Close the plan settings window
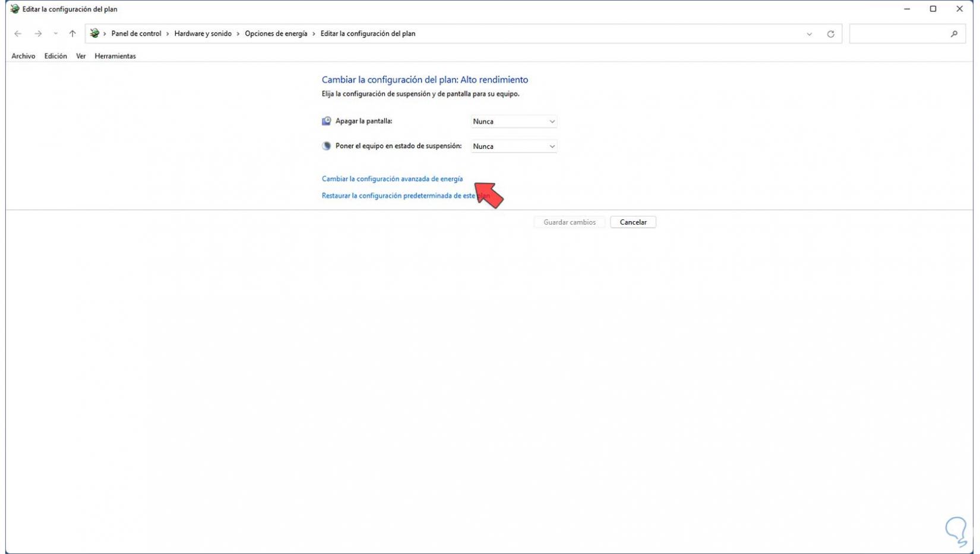 [x=959, y=9]
